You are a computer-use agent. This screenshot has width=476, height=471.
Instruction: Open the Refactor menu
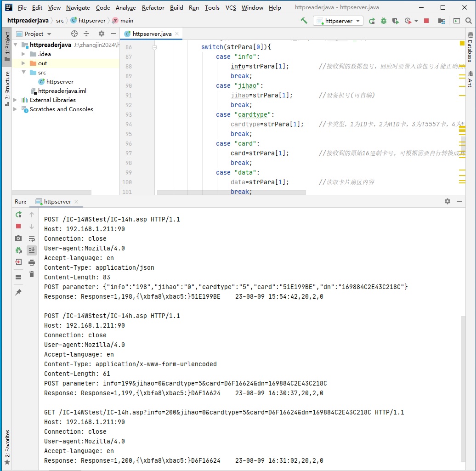click(x=153, y=8)
